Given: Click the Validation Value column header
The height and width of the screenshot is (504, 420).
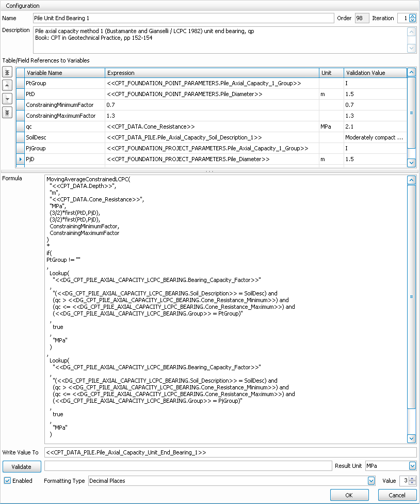Looking at the screenshot, I should point(374,73).
